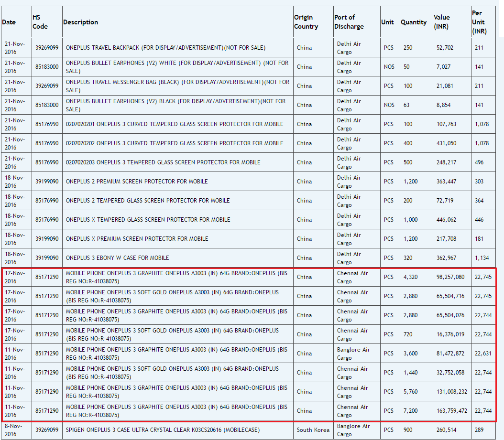
Task: Select the BULLET EARPHONES (V2) WHITE description
Action: 177,67
